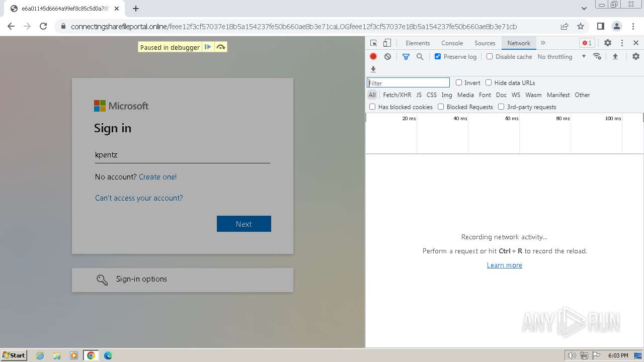Image resolution: width=644 pixels, height=362 pixels.
Task: Open Chrome main menu
Action: click(632, 26)
